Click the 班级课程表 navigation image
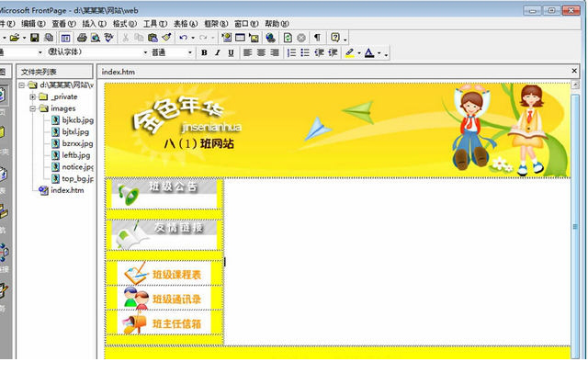588x373 pixels. coord(164,274)
